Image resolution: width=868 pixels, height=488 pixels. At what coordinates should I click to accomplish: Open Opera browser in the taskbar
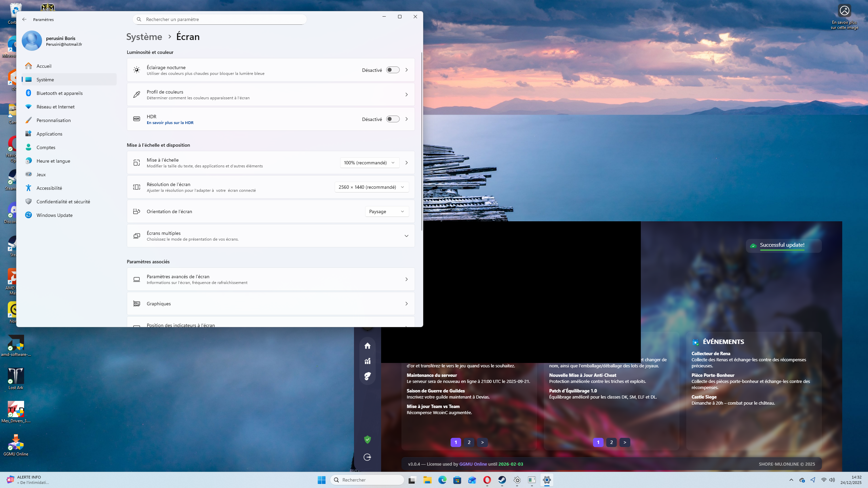pos(487,480)
